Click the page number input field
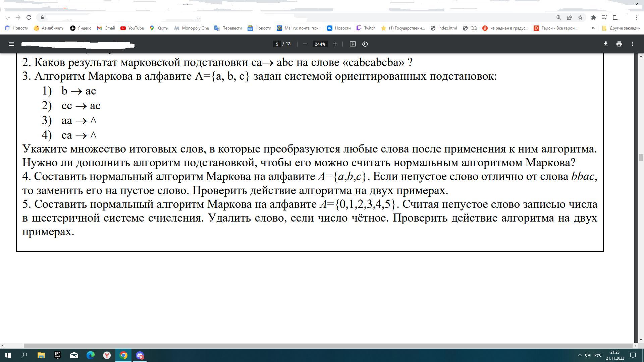 click(x=277, y=44)
